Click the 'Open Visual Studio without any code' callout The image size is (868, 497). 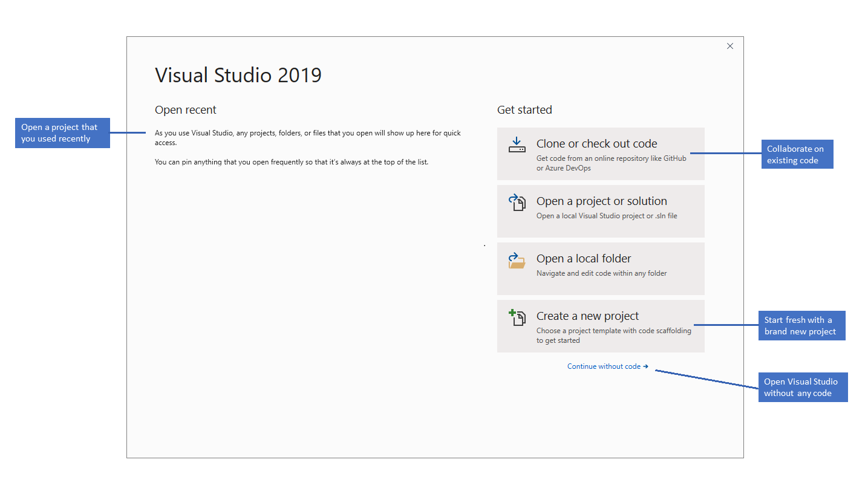[x=803, y=387]
